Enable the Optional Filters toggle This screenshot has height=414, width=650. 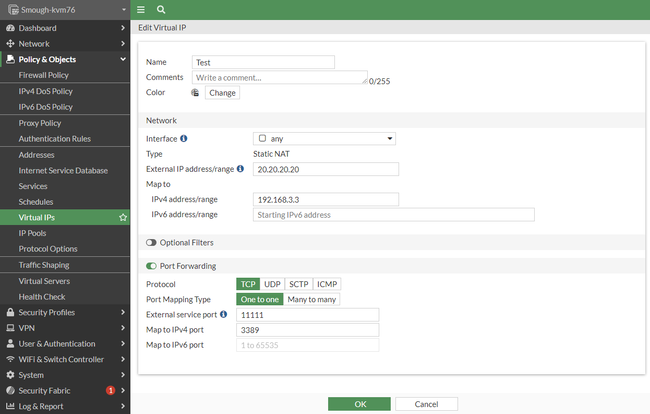tap(151, 242)
